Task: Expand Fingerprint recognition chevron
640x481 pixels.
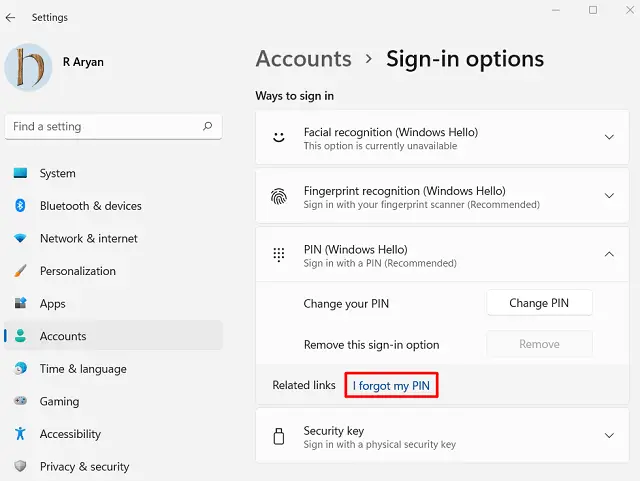Action: pyautogui.click(x=609, y=196)
